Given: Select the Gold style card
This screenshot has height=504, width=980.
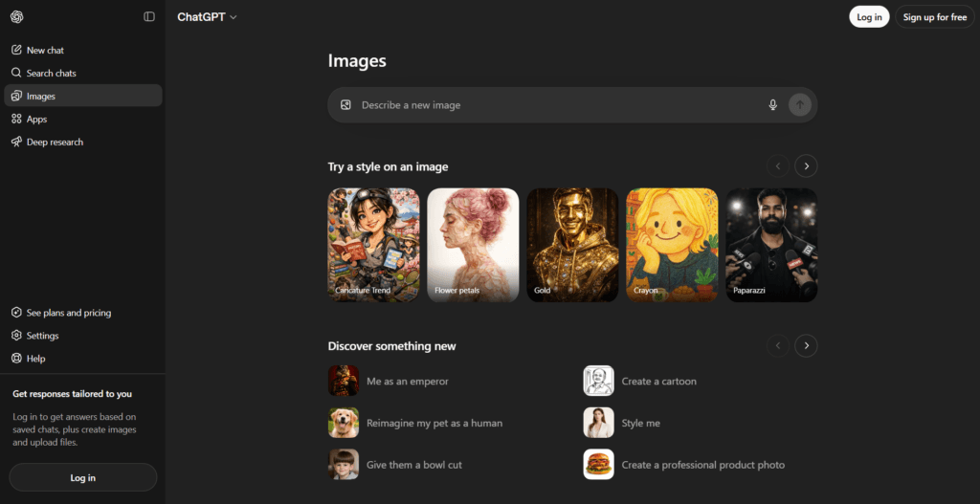Looking at the screenshot, I should tap(572, 245).
